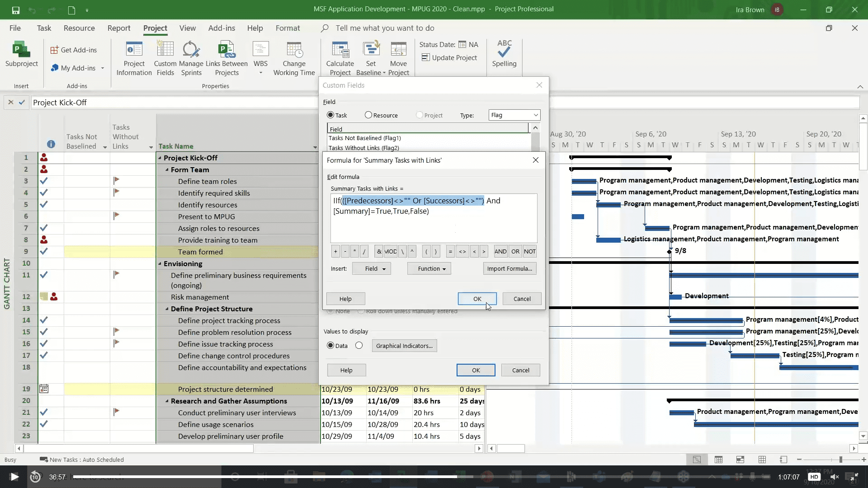Switch to the Task ribbon tab
This screenshot has height=488, width=868.
[44, 28]
